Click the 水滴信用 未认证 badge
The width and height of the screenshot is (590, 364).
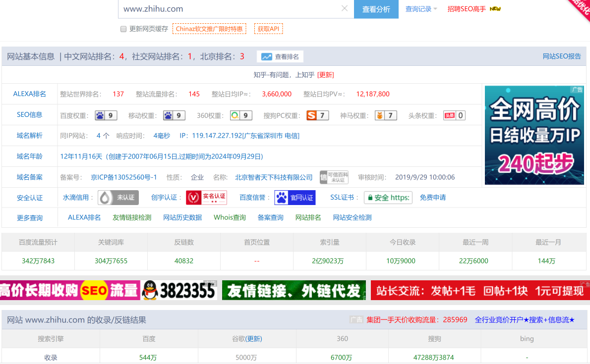(x=118, y=198)
